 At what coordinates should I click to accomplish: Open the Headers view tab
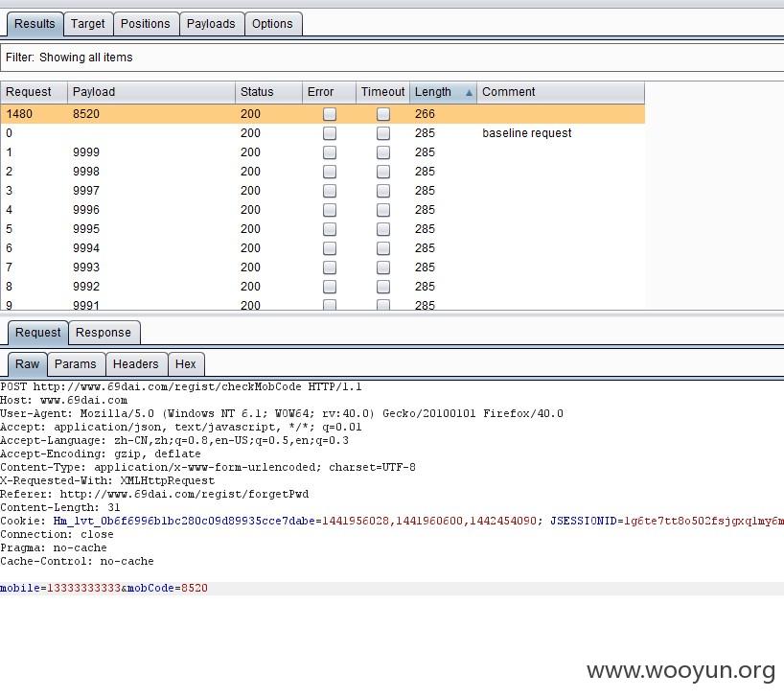(136, 364)
